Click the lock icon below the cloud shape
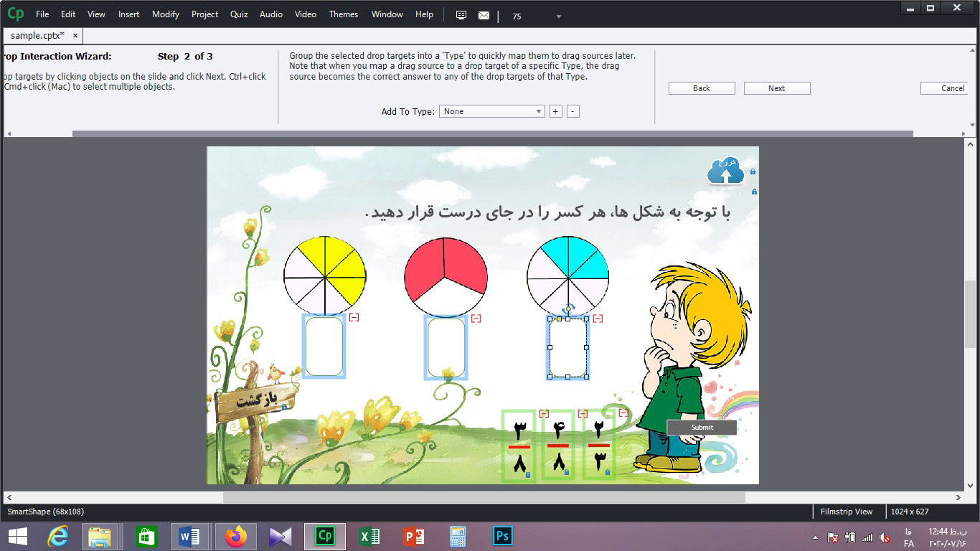 754,192
